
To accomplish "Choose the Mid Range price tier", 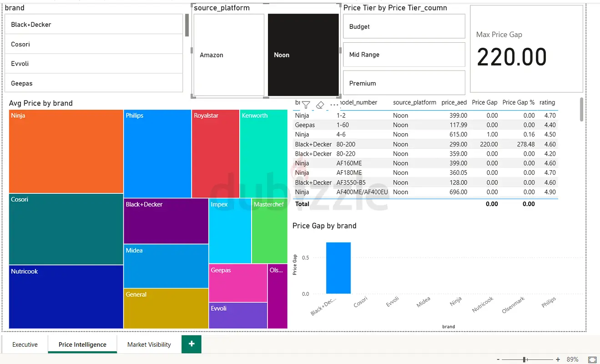I will [x=404, y=55].
